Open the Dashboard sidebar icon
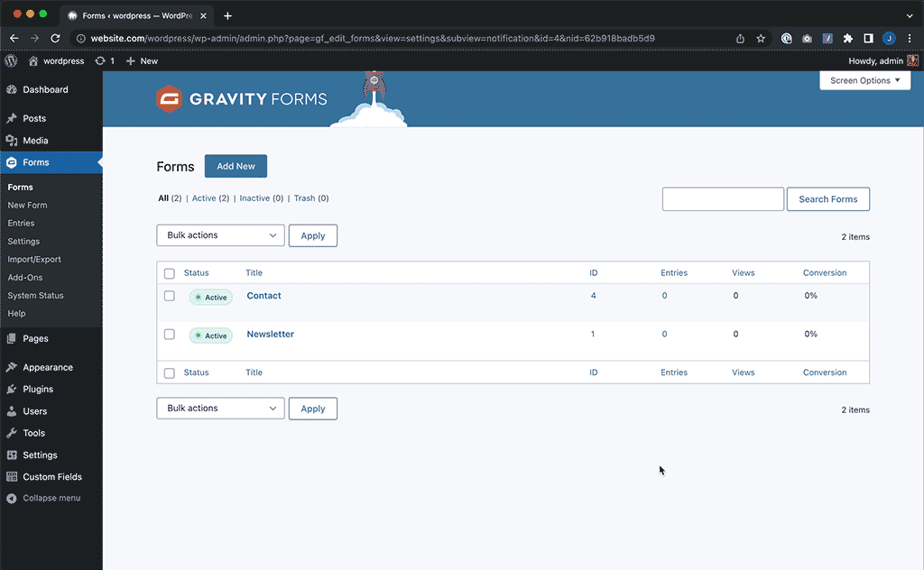 [x=11, y=89]
